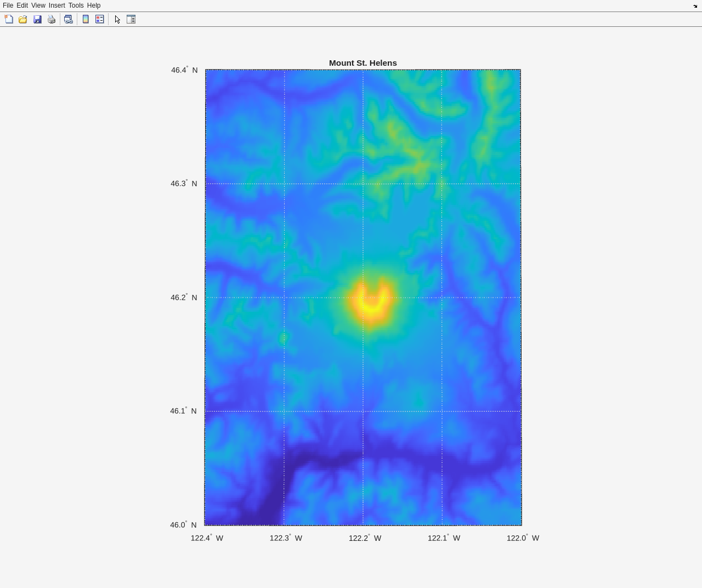
Task: Open the Help menu
Action: point(94,5)
